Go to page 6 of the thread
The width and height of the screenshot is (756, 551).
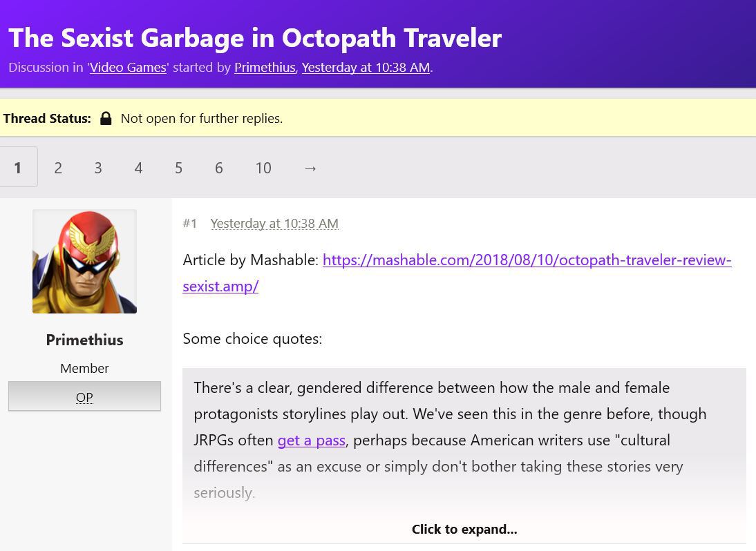tap(219, 168)
